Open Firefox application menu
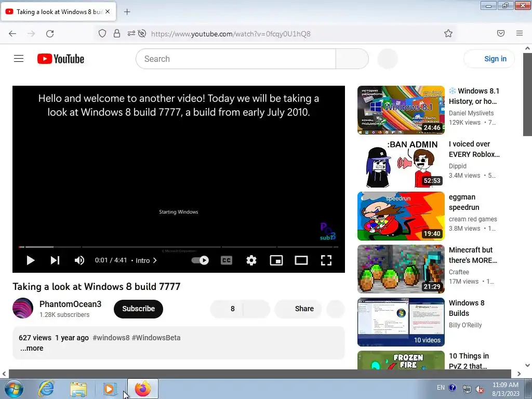 519,33
